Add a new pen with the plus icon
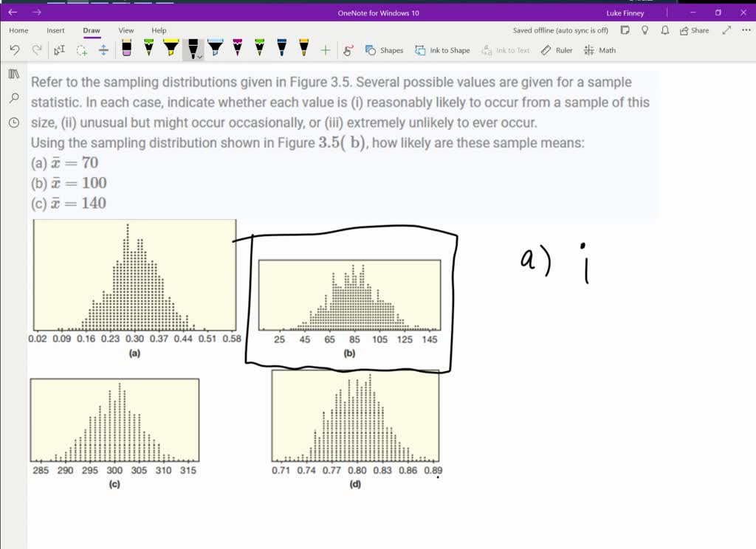The image size is (756, 549). pyautogui.click(x=326, y=50)
